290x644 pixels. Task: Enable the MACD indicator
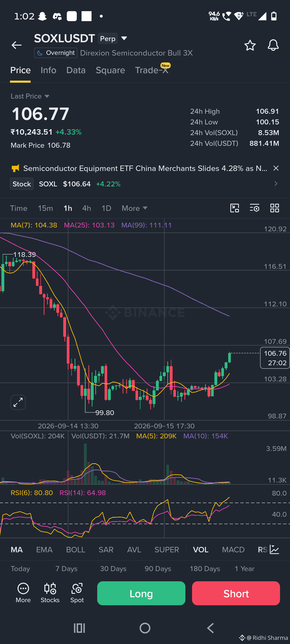click(x=233, y=549)
